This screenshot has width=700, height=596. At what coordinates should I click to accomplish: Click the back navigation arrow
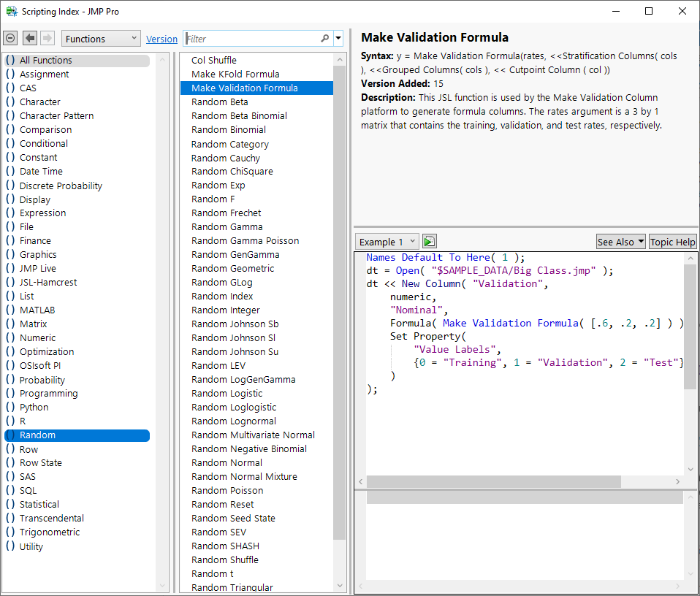[x=28, y=38]
